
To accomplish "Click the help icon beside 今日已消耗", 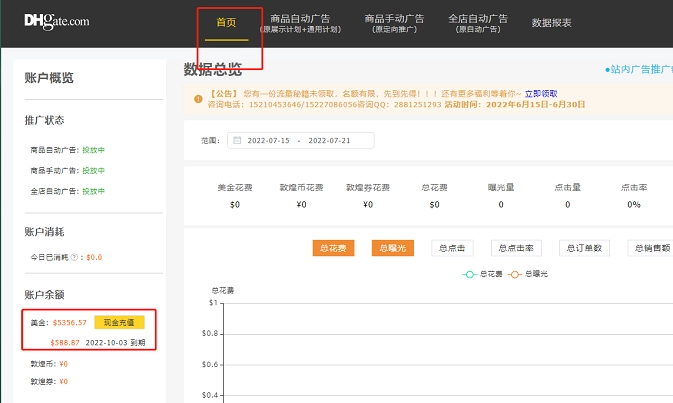I will point(75,257).
